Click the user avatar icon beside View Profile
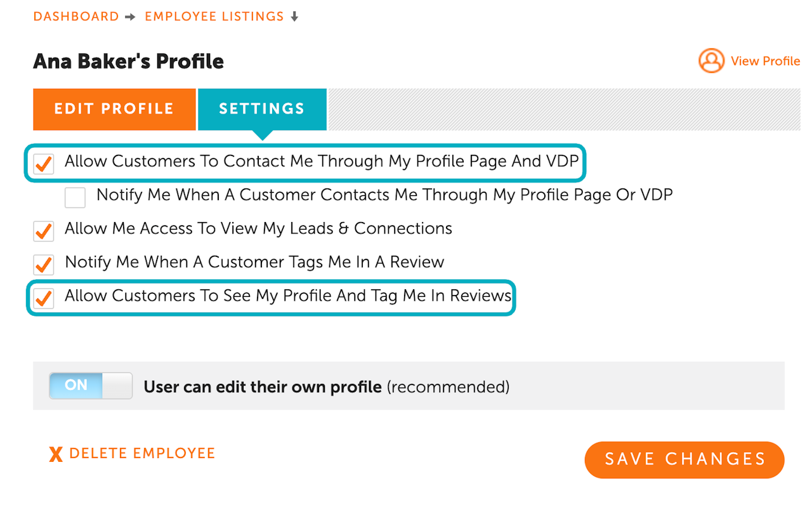This screenshot has height=505, width=812. 711,61
